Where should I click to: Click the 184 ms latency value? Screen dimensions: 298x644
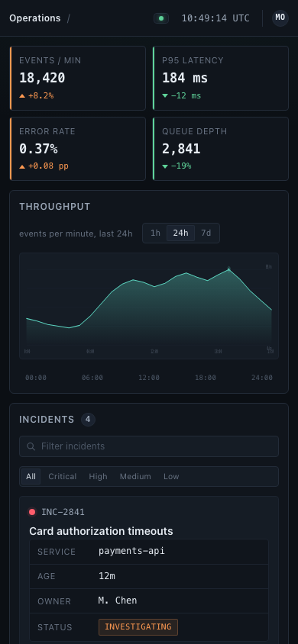(x=185, y=78)
